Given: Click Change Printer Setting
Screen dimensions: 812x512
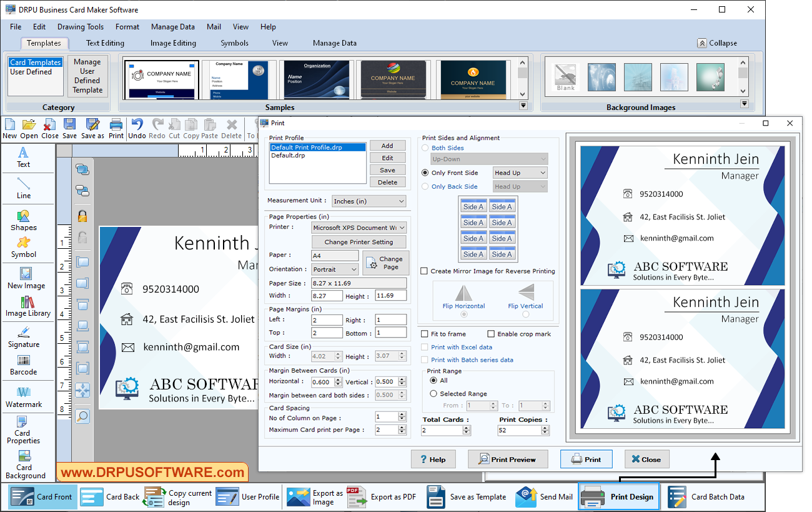Looking at the screenshot, I should (359, 241).
